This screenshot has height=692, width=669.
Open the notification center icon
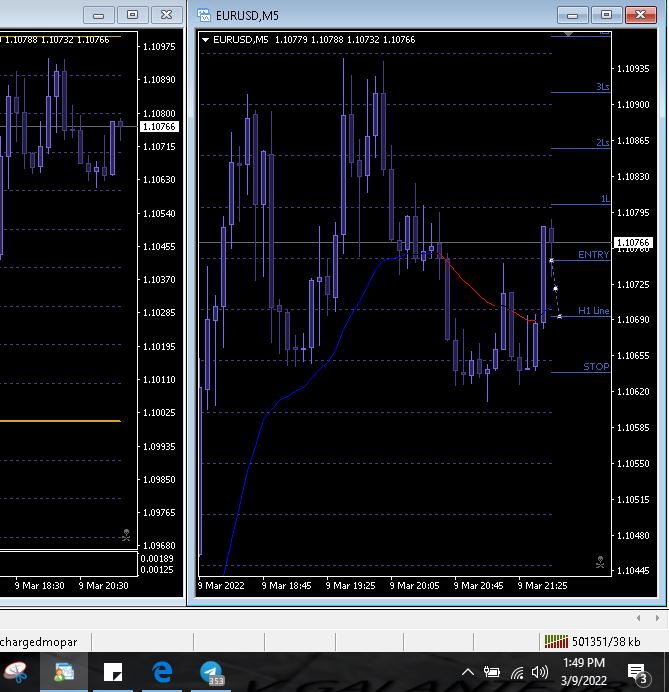pos(636,672)
